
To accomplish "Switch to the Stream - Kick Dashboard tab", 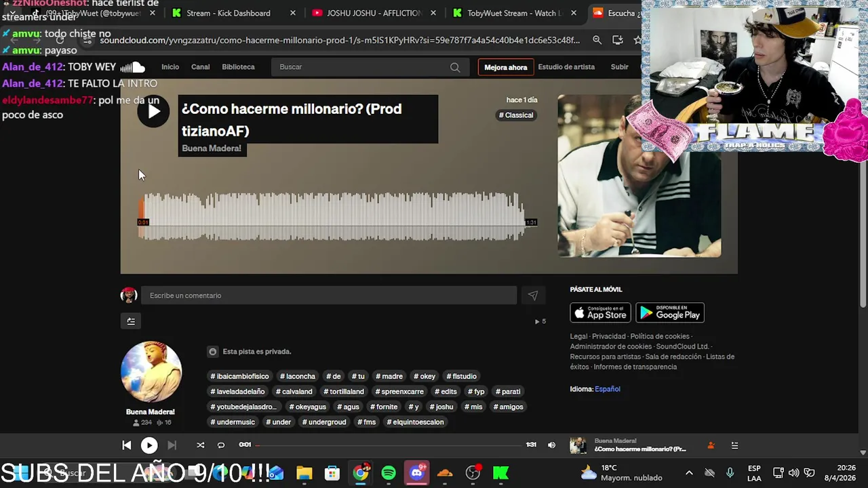I will point(228,13).
